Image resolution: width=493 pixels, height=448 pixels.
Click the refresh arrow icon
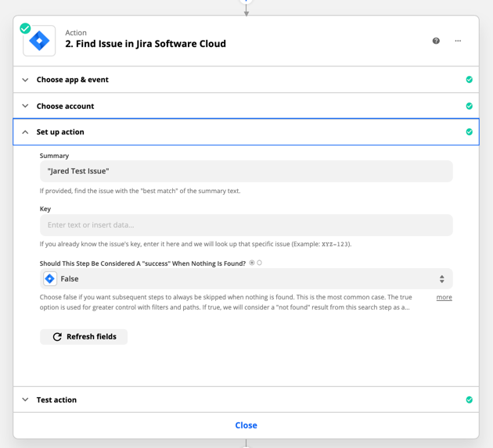click(57, 337)
